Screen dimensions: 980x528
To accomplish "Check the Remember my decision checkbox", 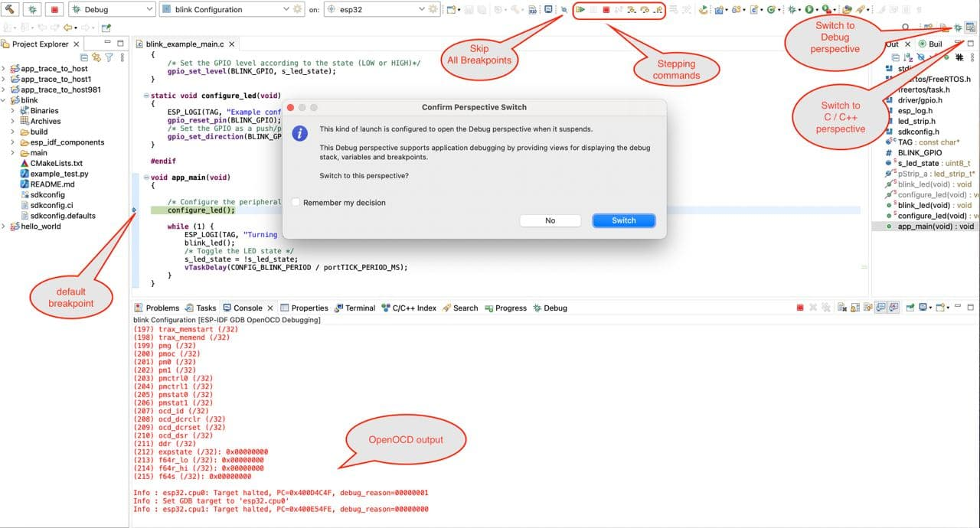I will [296, 204].
